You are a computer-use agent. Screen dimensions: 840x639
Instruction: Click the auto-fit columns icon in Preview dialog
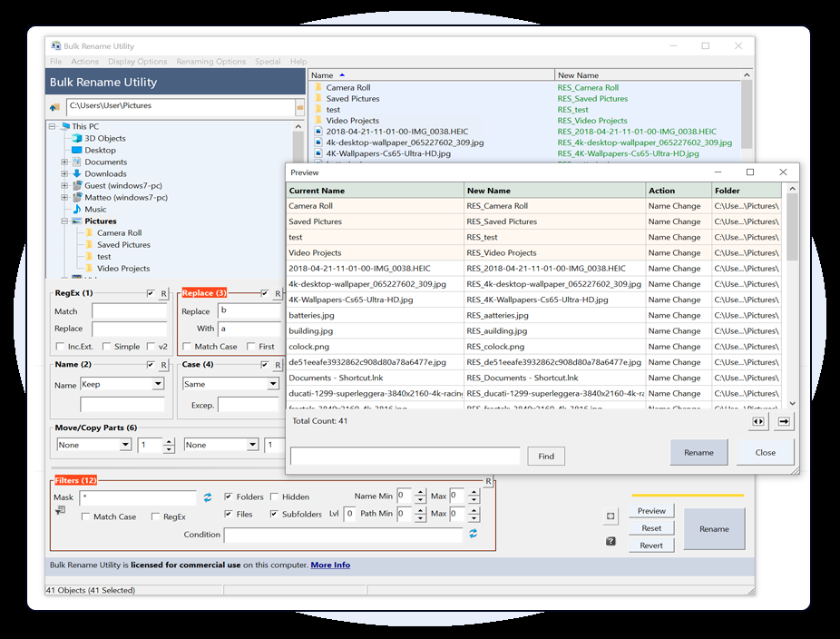758,421
